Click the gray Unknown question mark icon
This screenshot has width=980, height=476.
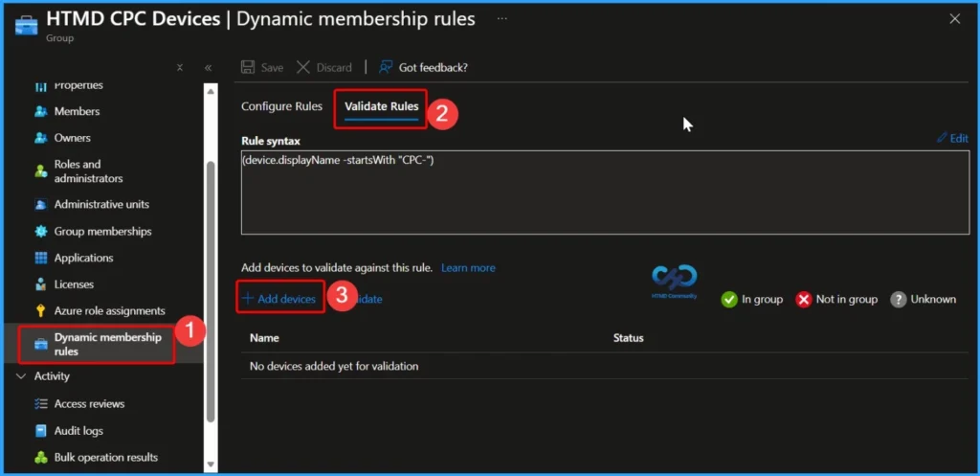pyautogui.click(x=898, y=300)
